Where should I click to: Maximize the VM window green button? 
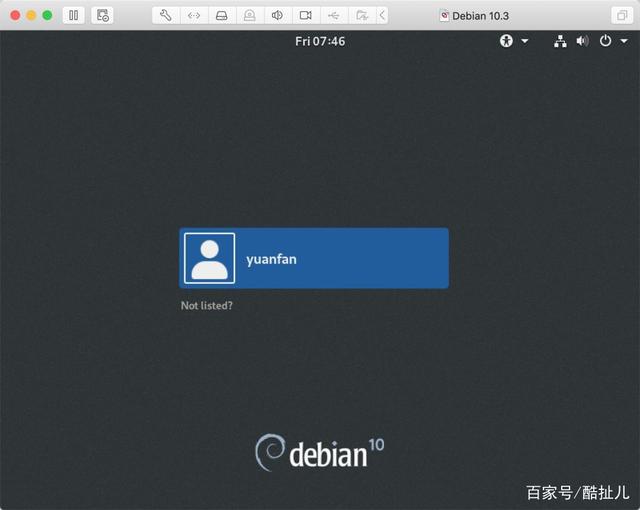click(47, 16)
